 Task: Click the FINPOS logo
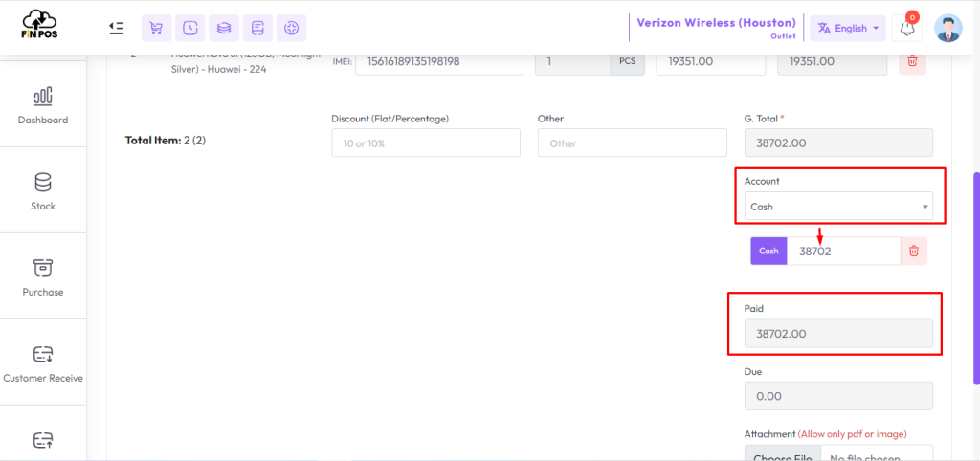(38, 24)
